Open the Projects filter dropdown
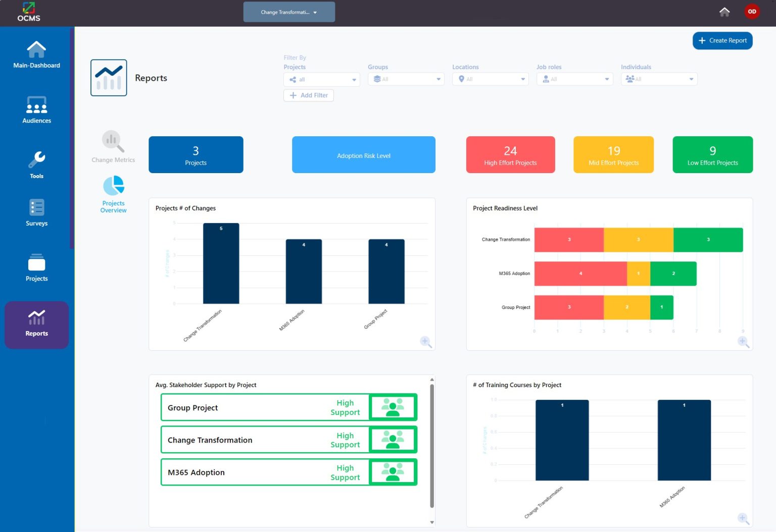 pyautogui.click(x=321, y=79)
